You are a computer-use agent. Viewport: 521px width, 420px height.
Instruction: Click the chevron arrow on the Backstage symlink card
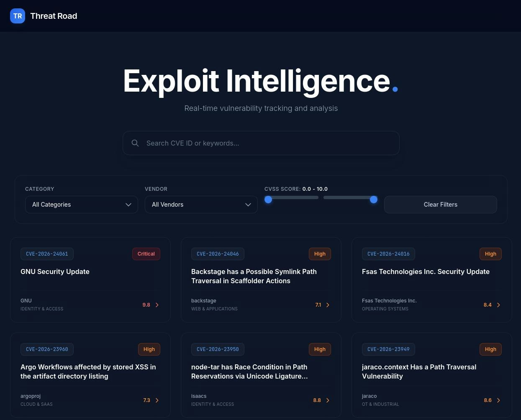pos(328,305)
